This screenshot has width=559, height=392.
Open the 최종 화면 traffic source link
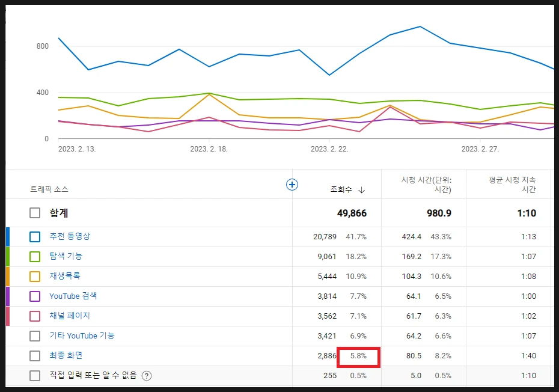tap(66, 355)
